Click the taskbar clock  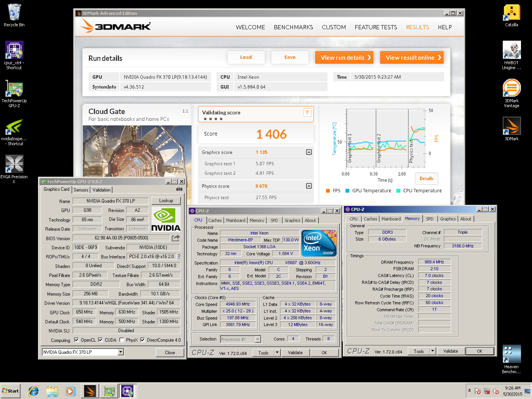(513, 391)
